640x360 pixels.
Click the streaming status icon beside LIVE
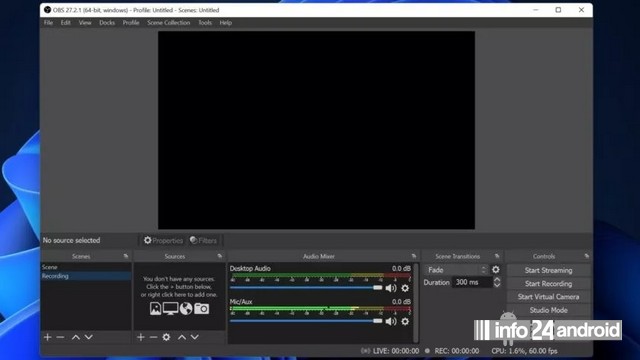[x=366, y=351]
